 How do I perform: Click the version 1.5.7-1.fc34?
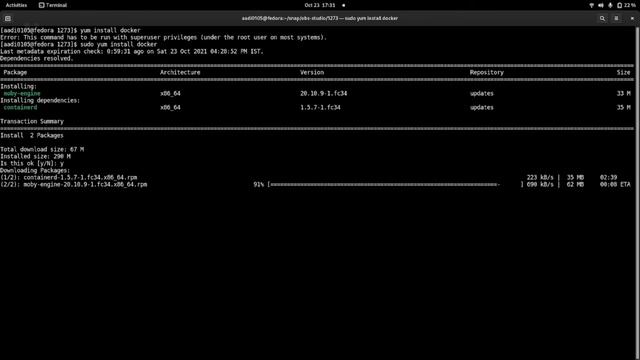[320, 107]
